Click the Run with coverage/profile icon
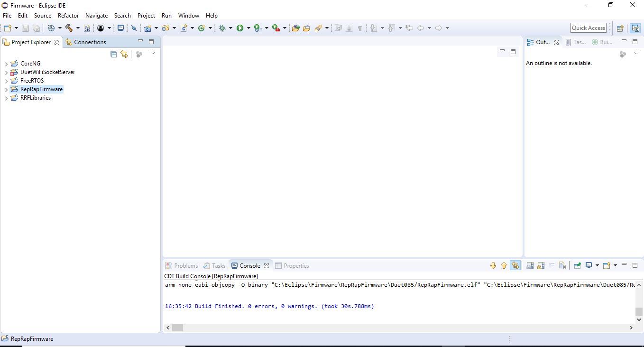The height and width of the screenshot is (347, 644). [x=258, y=28]
